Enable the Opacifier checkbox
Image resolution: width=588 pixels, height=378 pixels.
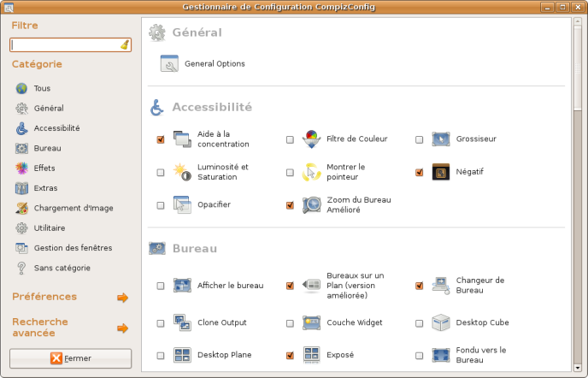pos(161,205)
